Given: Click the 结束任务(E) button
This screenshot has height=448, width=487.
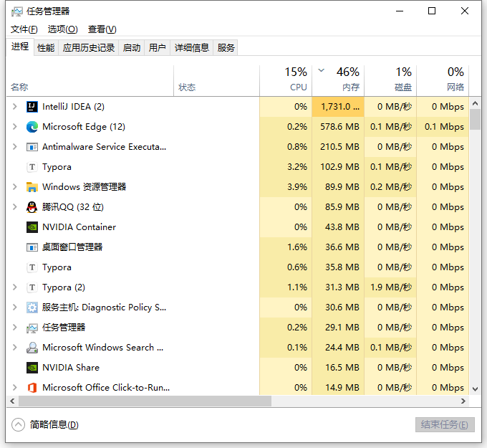Looking at the screenshot, I should 445,424.
